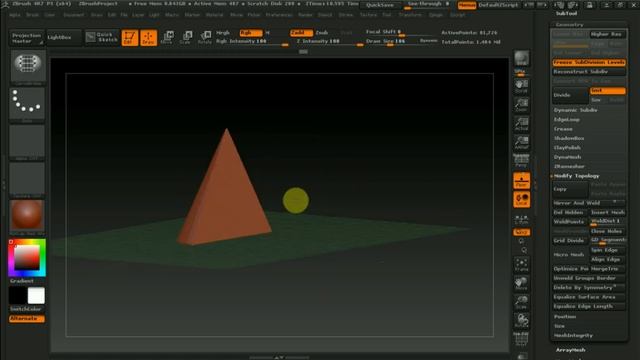Click the Frame icon in right shelf

(521, 265)
